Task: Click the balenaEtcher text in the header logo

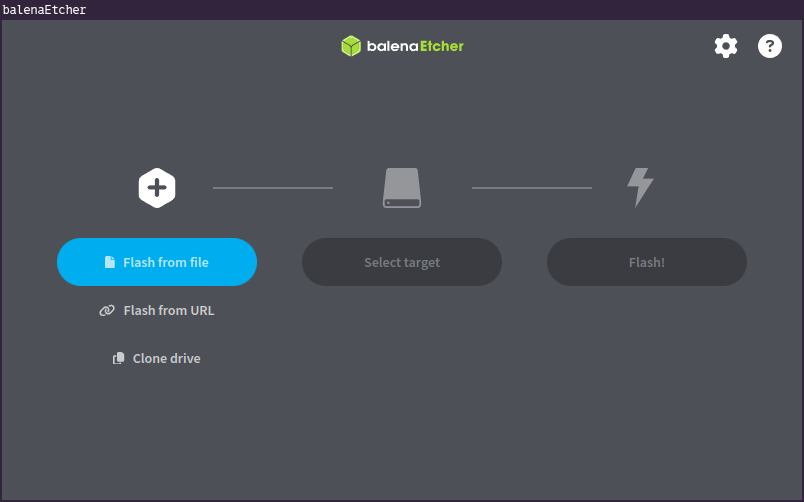Action: click(x=415, y=46)
